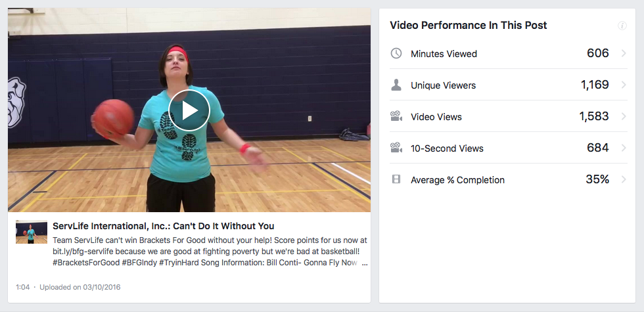Expand the truncated description ellipsis
The image size is (644, 312).
click(x=365, y=263)
